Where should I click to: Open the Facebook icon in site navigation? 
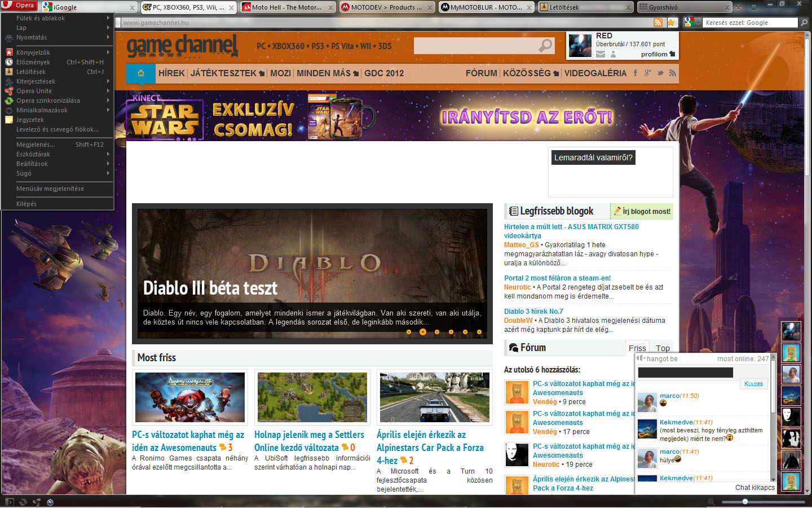tap(636, 73)
